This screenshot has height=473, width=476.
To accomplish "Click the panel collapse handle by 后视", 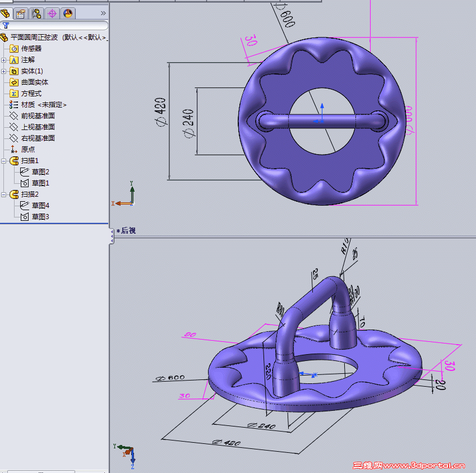I will 112,236.
